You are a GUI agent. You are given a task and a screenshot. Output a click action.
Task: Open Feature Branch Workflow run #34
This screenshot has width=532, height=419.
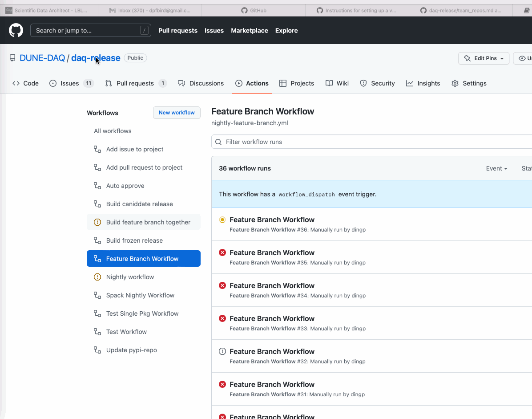coord(272,285)
